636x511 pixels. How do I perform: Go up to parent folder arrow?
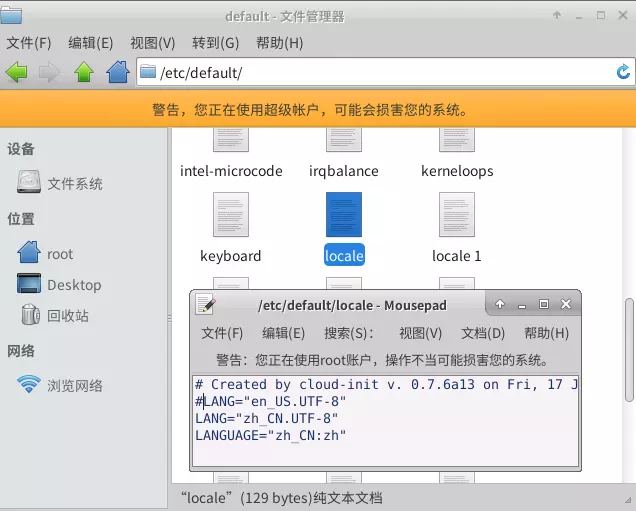click(x=84, y=72)
